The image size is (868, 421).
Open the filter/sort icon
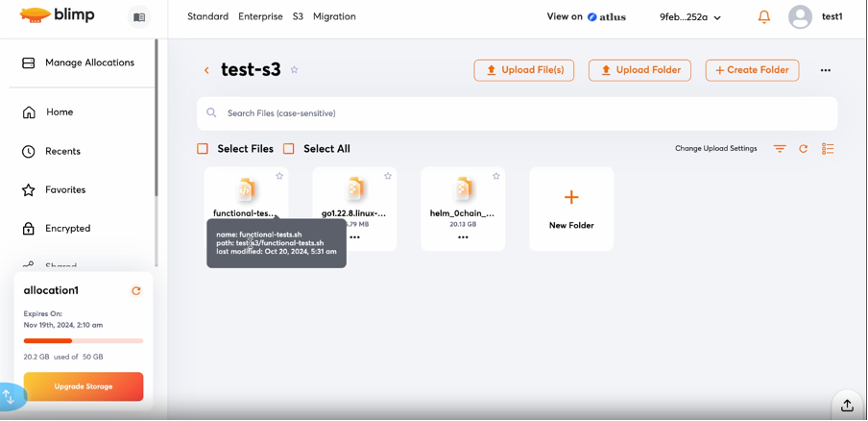pyautogui.click(x=780, y=149)
